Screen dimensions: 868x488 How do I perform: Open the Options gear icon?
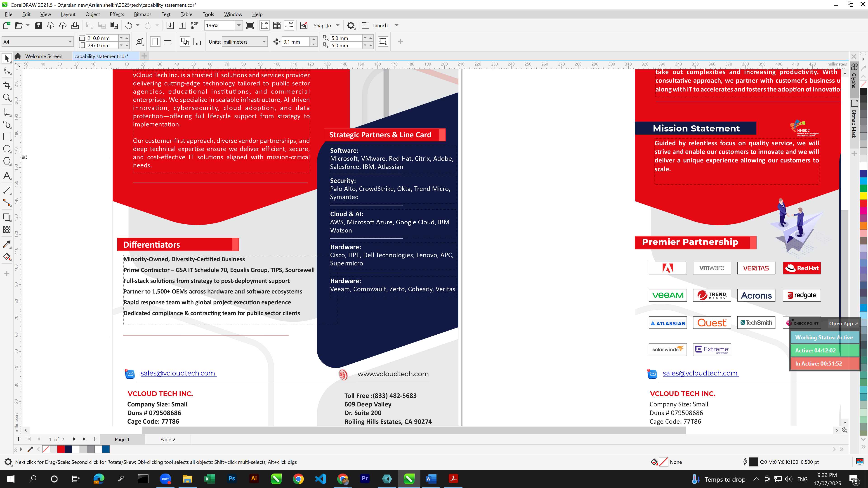[x=351, y=26]
